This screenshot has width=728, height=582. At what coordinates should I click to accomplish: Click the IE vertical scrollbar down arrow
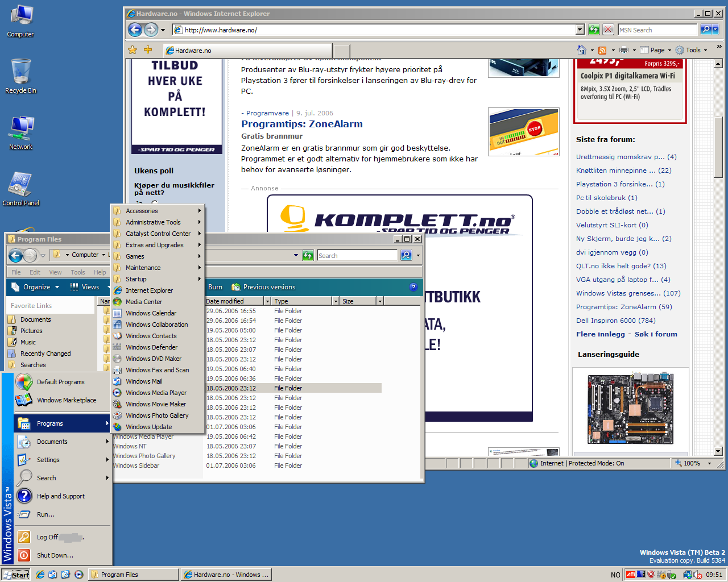point(718,451)
